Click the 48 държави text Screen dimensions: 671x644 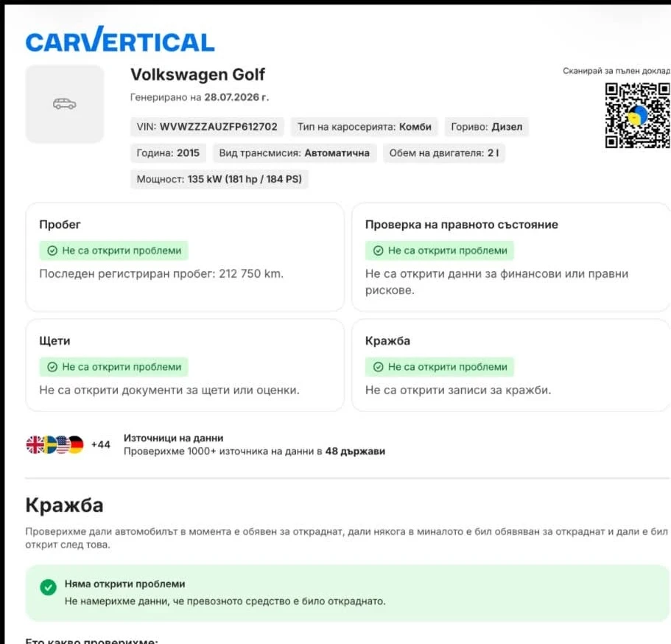click(x=355, y=451)
